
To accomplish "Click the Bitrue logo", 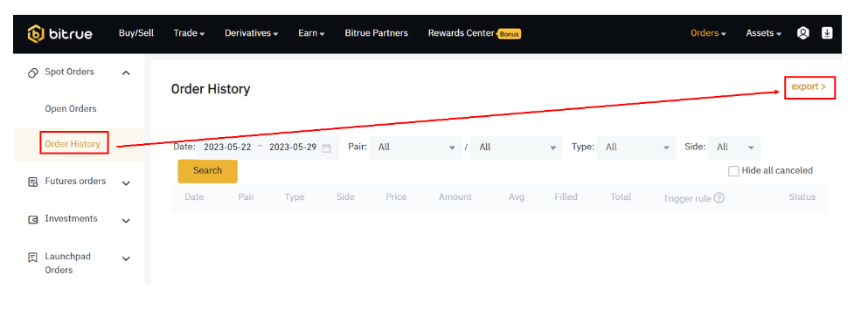I will point(59,34).
